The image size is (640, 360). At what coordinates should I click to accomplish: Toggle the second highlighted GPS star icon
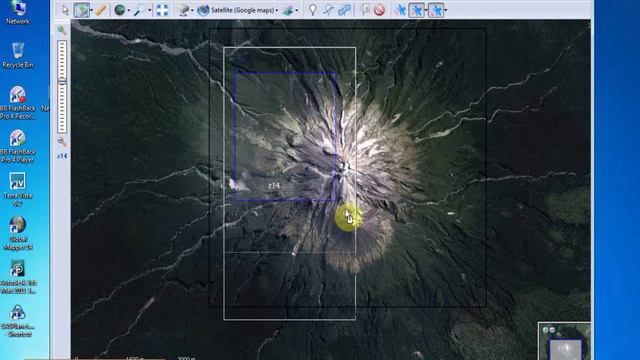(x=416, y=10)
